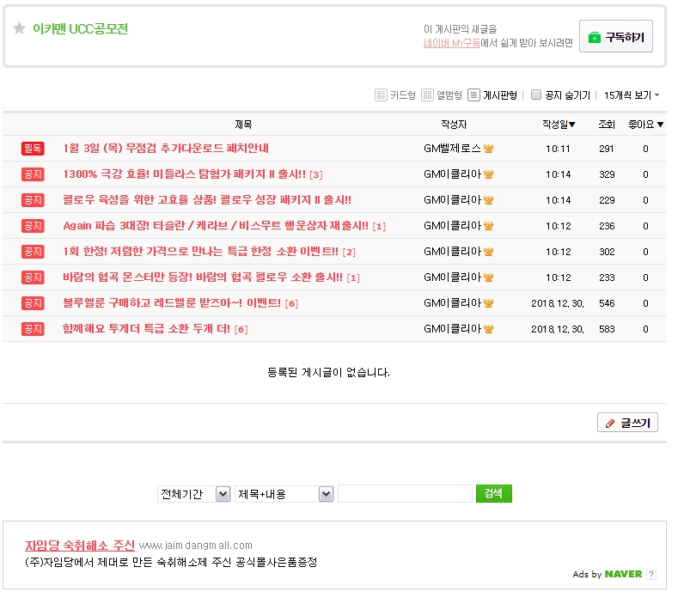Select 게시판형 board list view

(492, 95)
